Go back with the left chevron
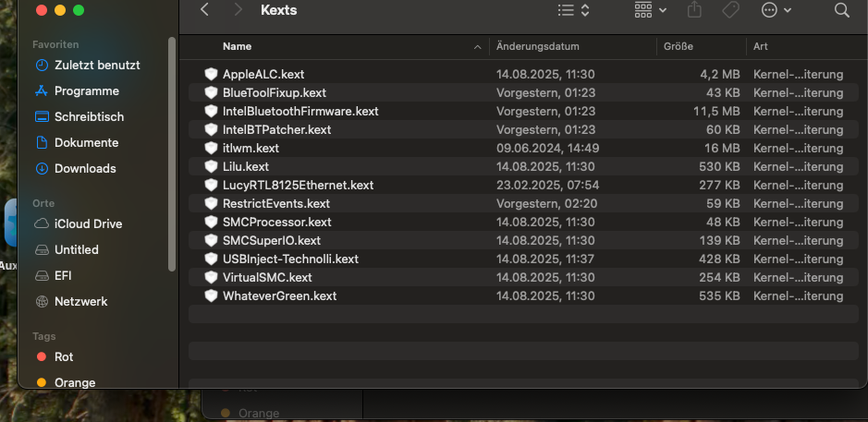The width and height of the screenshot is (868, 422). (204, 9)
